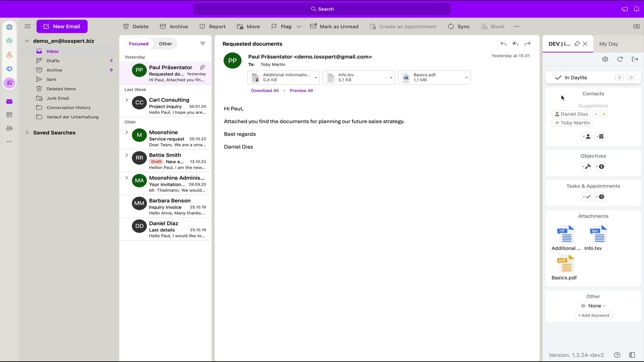The image size is (644, 362).
Task: Open plugin settings gear in DEV panel
Action: (605, 59)
